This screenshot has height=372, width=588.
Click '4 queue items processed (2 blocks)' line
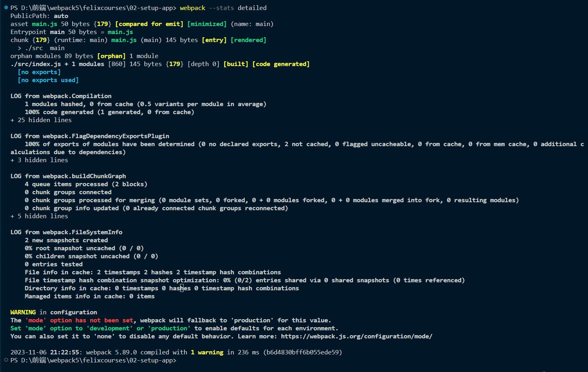pyautogui.click(x=86, y=184)
